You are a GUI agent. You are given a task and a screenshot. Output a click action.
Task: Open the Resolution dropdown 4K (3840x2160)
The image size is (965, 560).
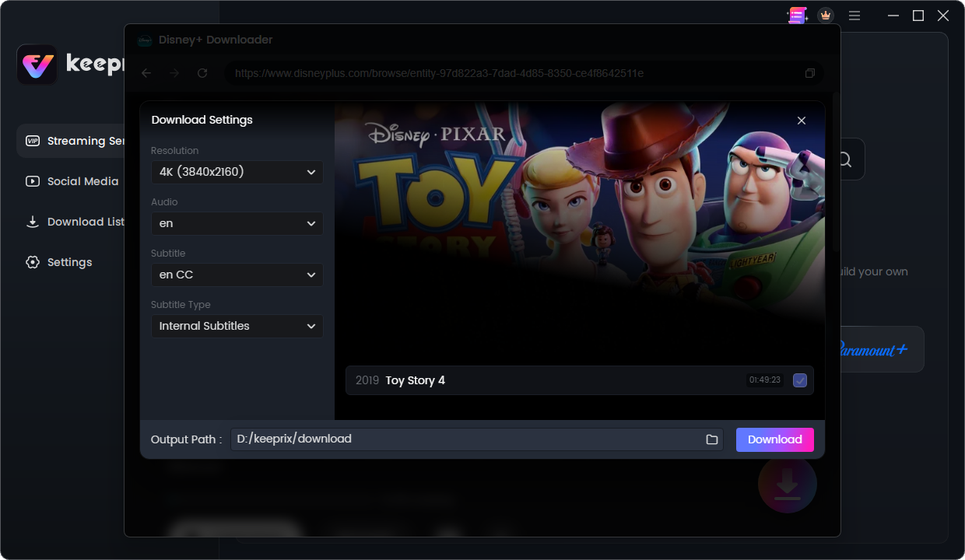pyautogui.click(x=237, y=172)
